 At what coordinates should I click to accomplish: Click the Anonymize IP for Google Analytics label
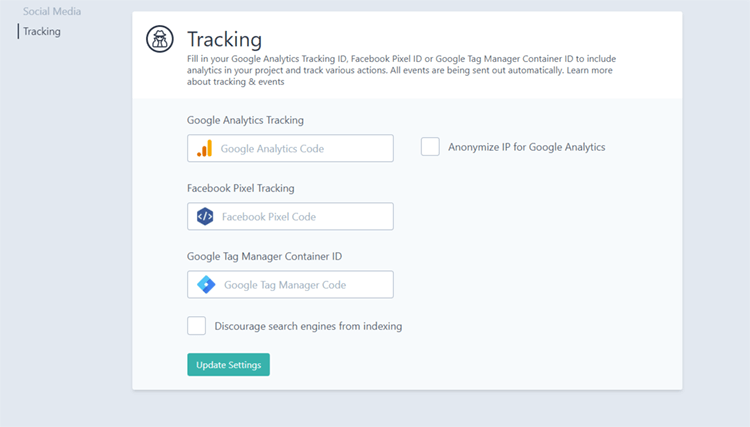[527, 147]
